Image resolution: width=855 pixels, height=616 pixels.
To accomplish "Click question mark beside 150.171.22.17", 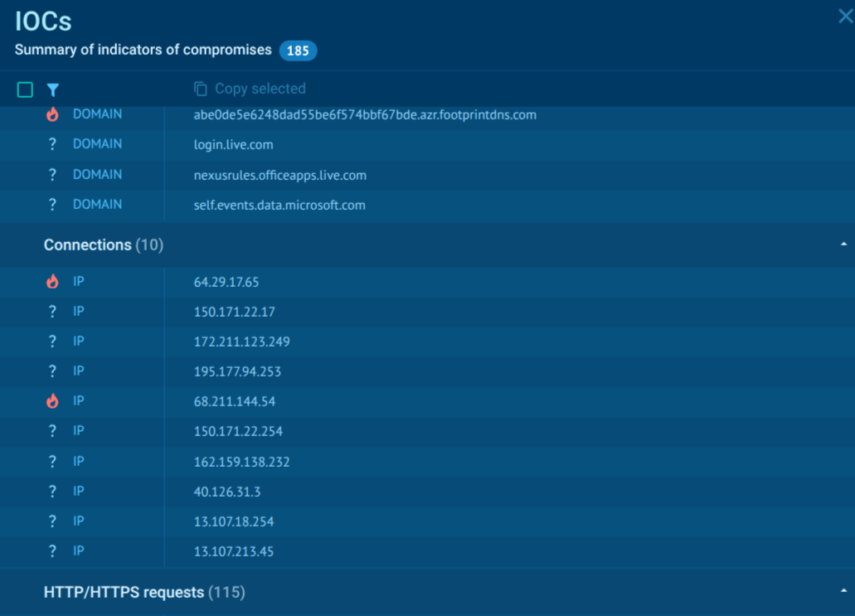I will 52,311.
